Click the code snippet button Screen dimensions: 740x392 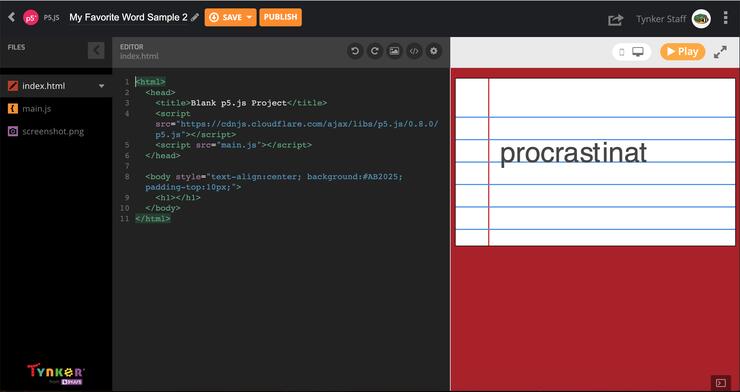pos(414,51)
